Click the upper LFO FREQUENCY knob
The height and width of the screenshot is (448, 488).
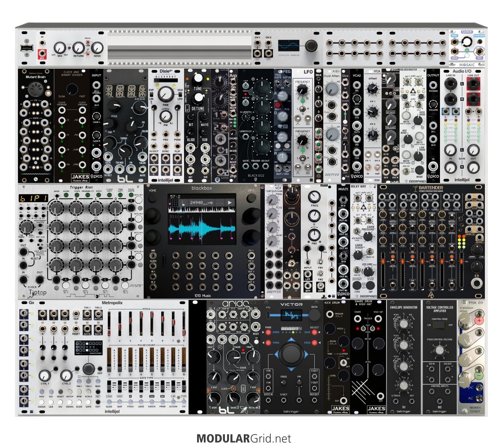coord(302,90)
